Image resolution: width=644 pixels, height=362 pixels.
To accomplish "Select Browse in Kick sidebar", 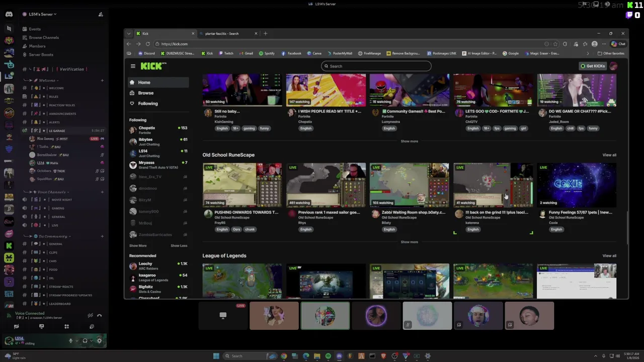I will point(158,93).
